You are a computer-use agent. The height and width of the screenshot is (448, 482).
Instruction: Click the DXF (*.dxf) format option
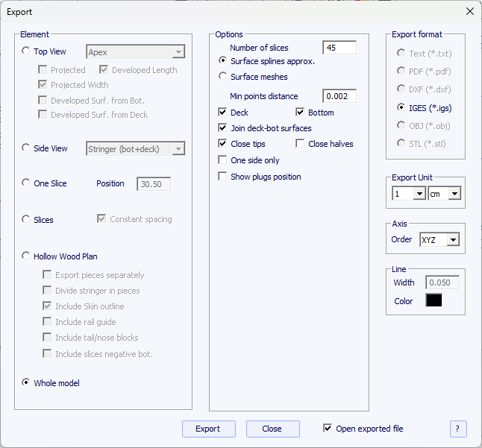tap(401, 89)
